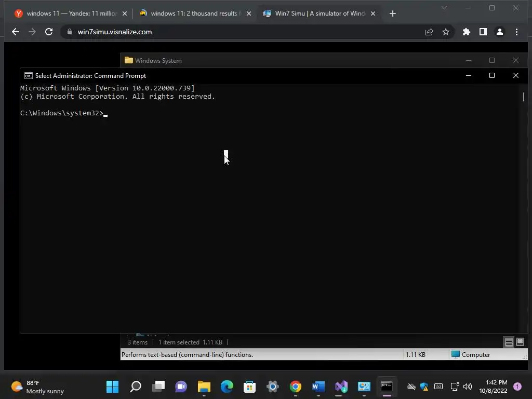Click '1 item selected 1.11 KB' status
This screenshot has height=399, width=532.
(190, 342)
